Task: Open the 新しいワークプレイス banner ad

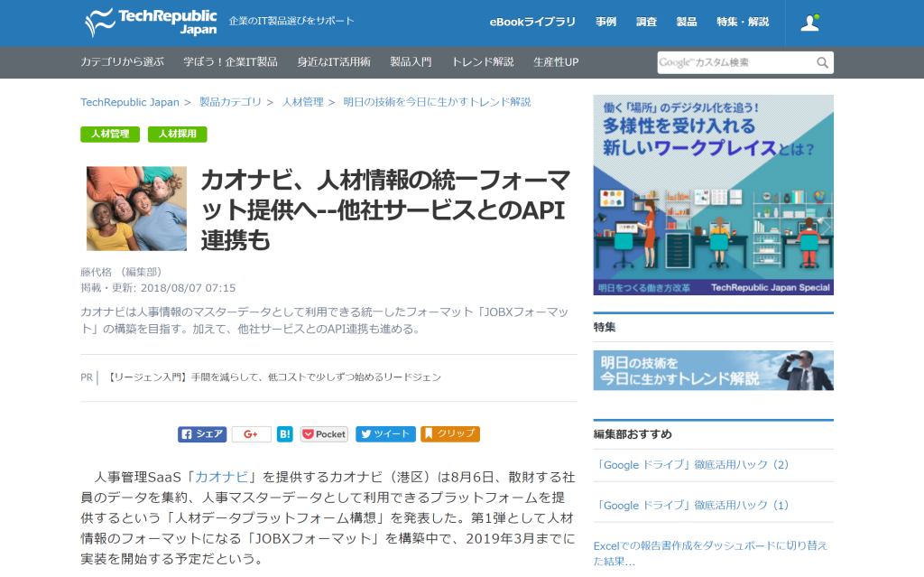Action: click(714, 195)
